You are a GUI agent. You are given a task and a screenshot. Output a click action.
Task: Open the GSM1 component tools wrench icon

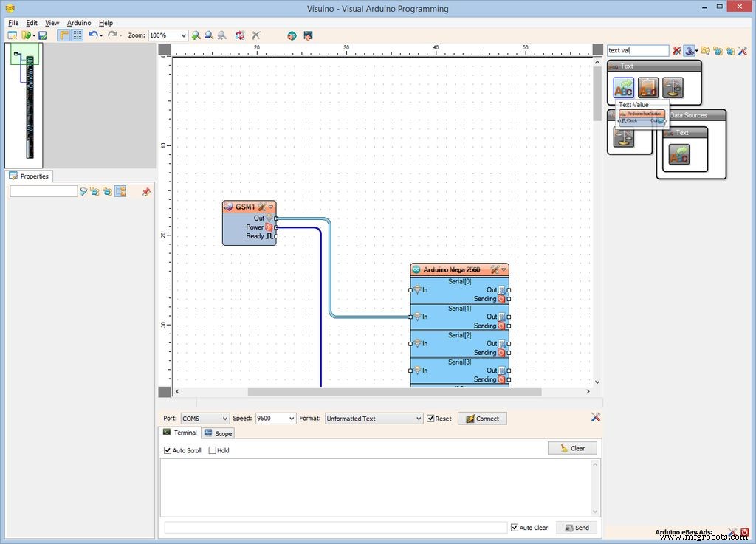[262, 207]
